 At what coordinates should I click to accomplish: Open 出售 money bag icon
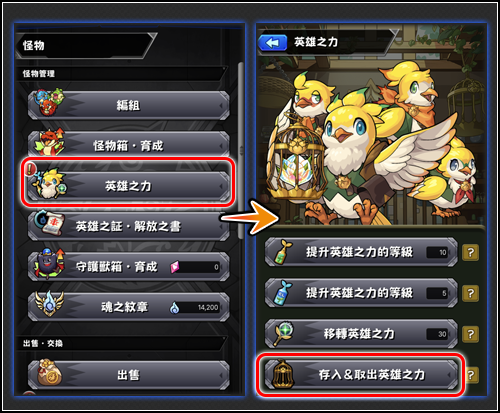[49, 372]
